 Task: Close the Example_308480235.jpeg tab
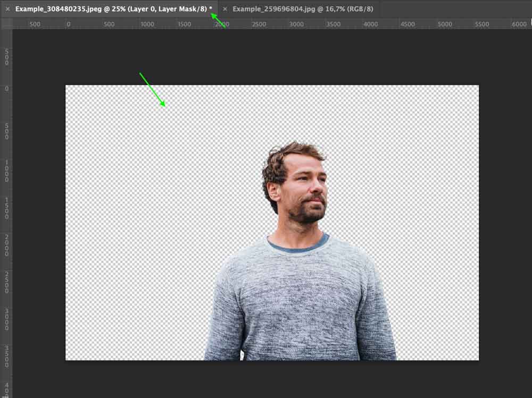(x=7, y=9)
